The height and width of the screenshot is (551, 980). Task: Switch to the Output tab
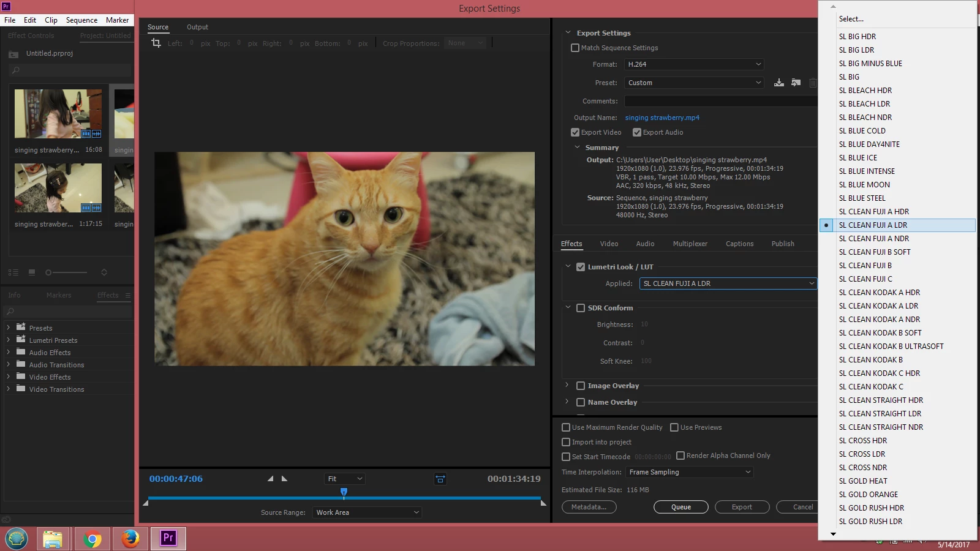197,27
